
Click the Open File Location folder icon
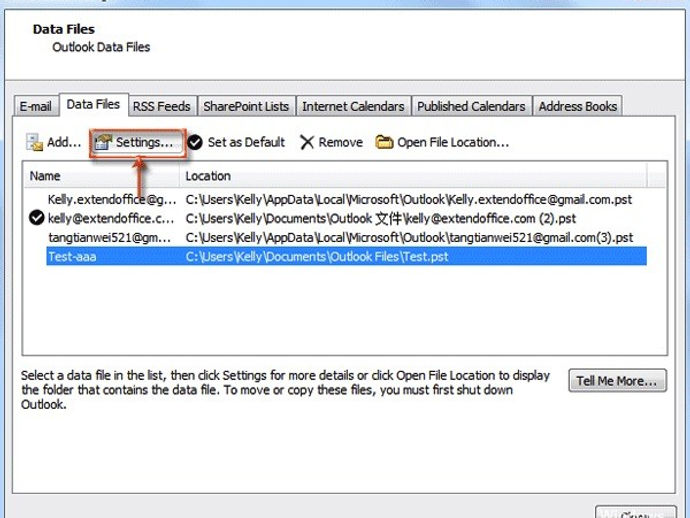click(384, 142)
